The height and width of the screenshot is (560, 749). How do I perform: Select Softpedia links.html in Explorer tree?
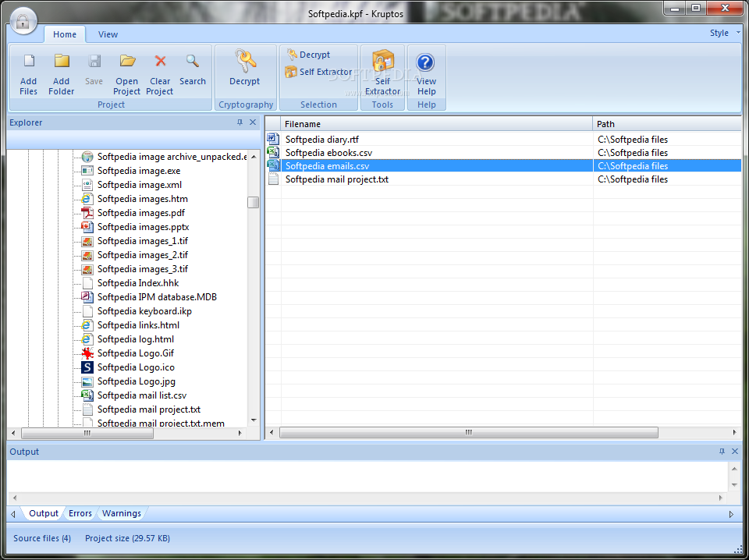138,325
